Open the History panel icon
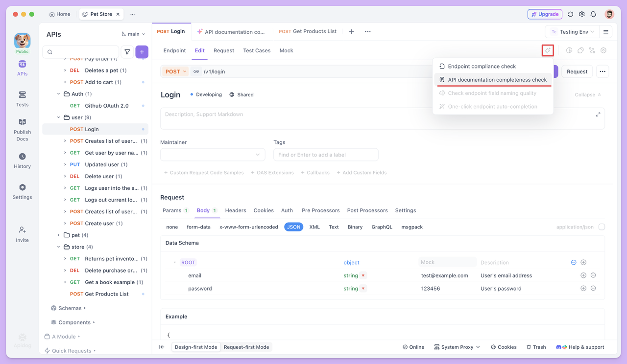The height and width of the screenshot is (364, 627). [x=22, y=159]
